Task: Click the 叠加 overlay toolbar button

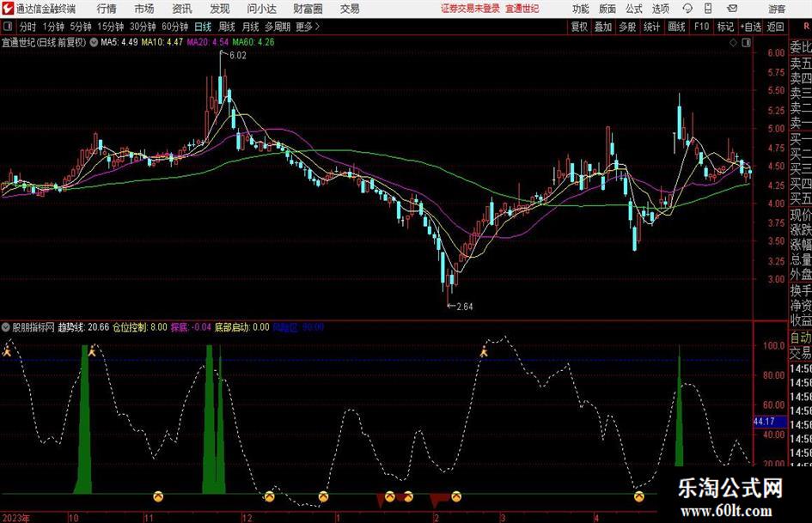Action: pyautogui.click(x=603, y=27)
